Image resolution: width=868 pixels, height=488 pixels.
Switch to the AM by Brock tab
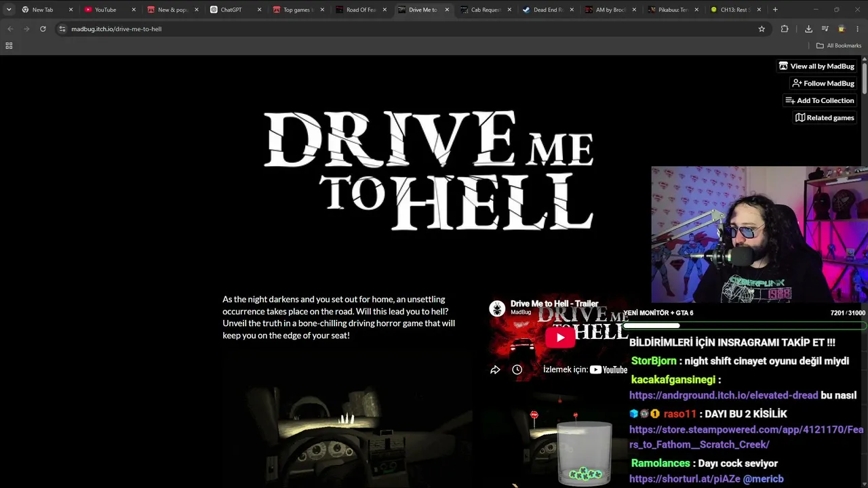610,9
